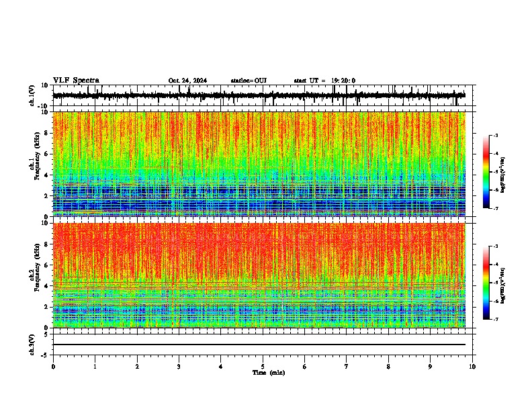532x411 pixels.
Task: Click time axis tick label "9"
Action: click(x=430, y=367)
